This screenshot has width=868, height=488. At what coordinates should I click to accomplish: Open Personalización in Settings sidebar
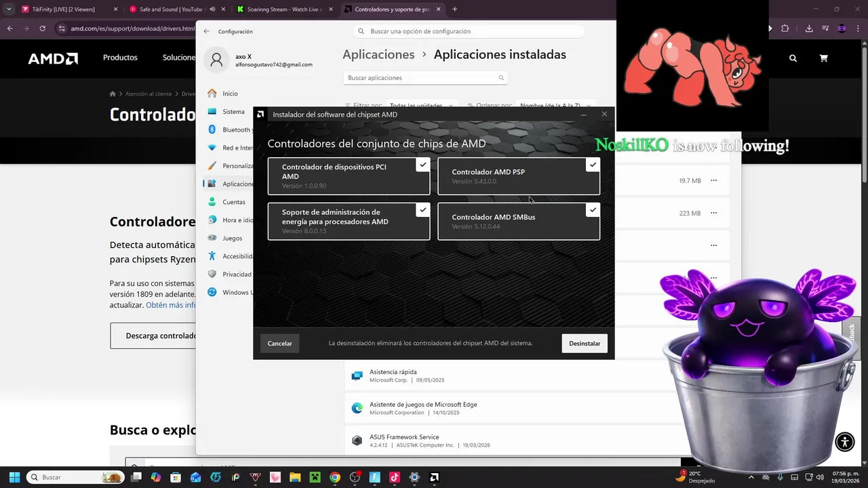(x=227, y=166)
